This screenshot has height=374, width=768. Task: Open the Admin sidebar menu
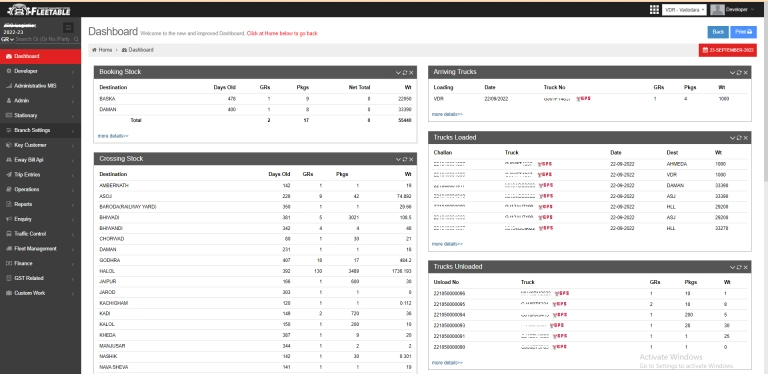pos(40,100)
